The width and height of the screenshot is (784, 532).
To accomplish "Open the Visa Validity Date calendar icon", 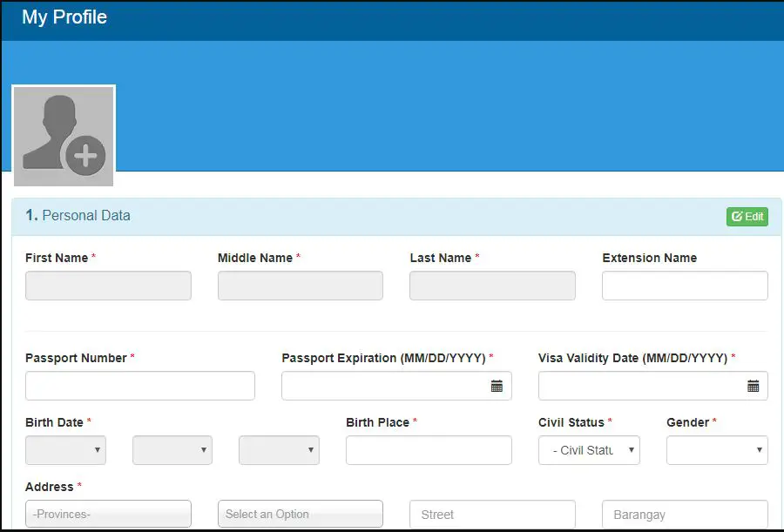I will pyautogui.click(x=753, y=386).
